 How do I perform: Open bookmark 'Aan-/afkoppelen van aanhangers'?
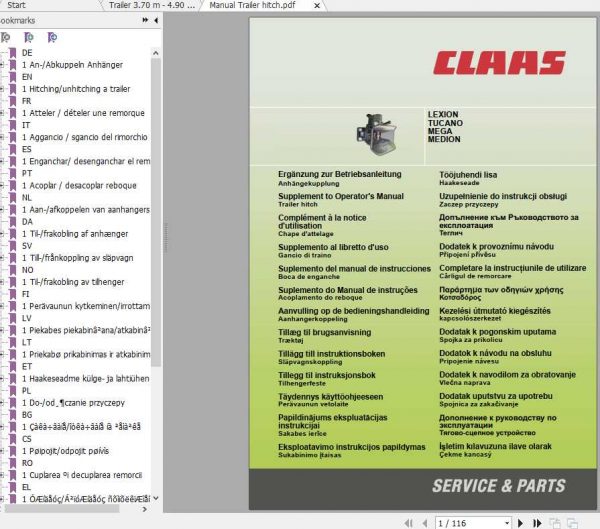[86, 209]
